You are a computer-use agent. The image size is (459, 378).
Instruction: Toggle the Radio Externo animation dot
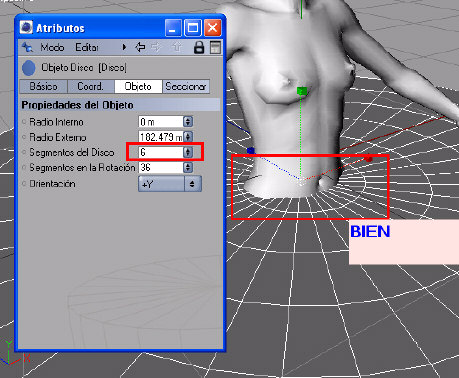(24, 137)
